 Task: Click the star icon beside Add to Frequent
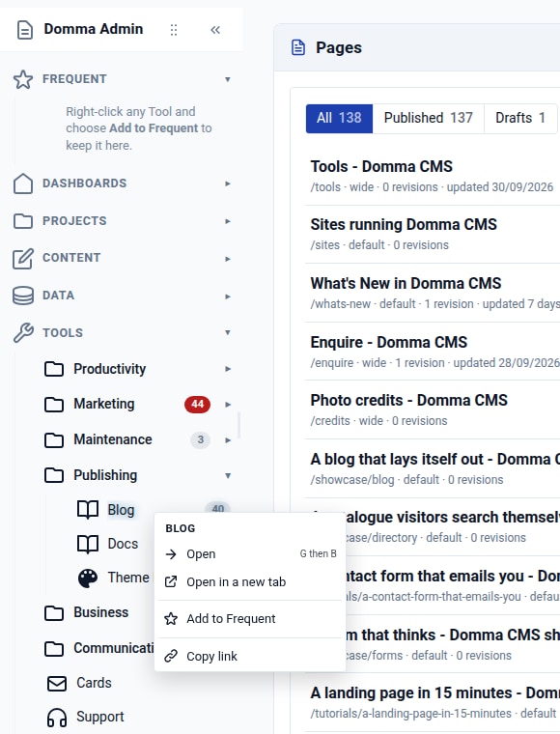pos(171,619)
